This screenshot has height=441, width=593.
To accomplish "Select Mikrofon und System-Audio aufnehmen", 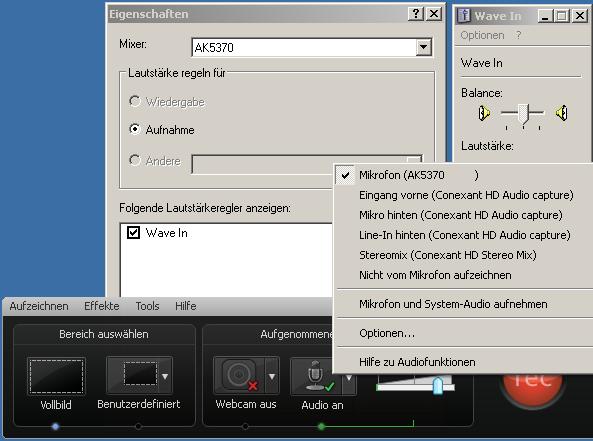I will coord(464,304).
